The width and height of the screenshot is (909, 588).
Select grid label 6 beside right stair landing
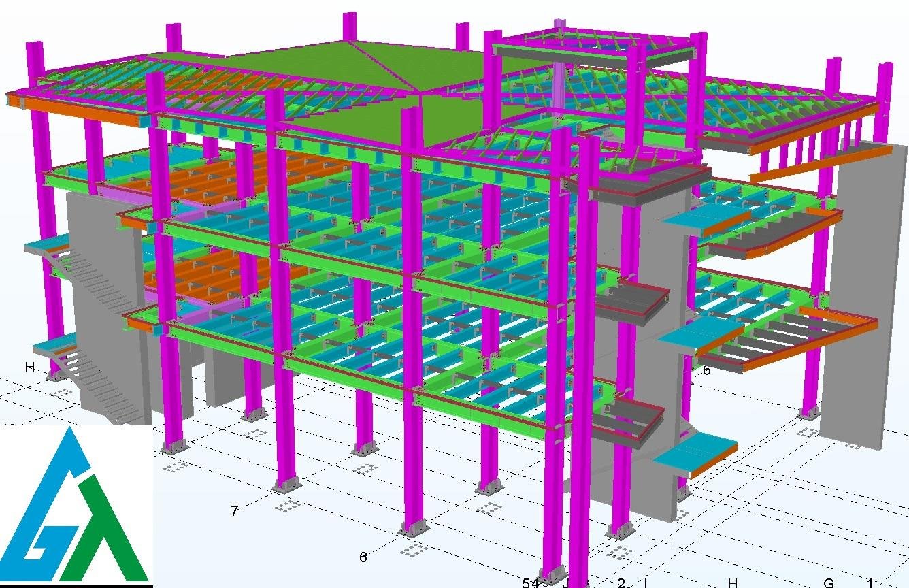[706, 370]
